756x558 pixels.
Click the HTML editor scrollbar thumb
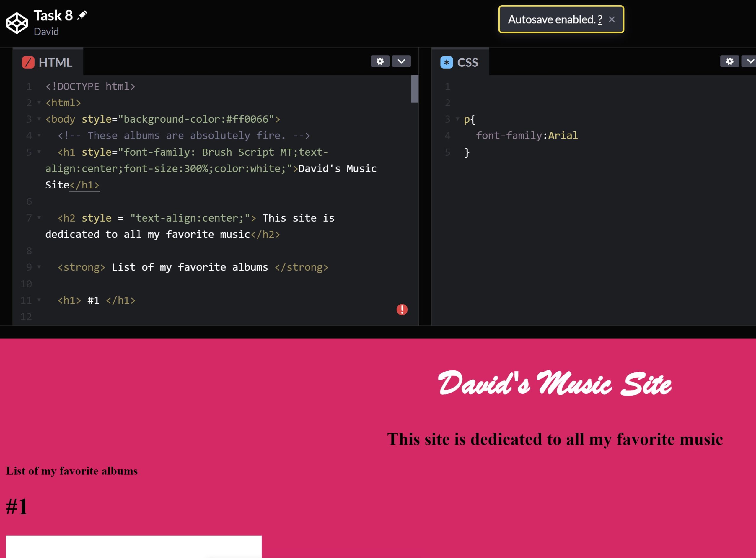tap(415, 89)
